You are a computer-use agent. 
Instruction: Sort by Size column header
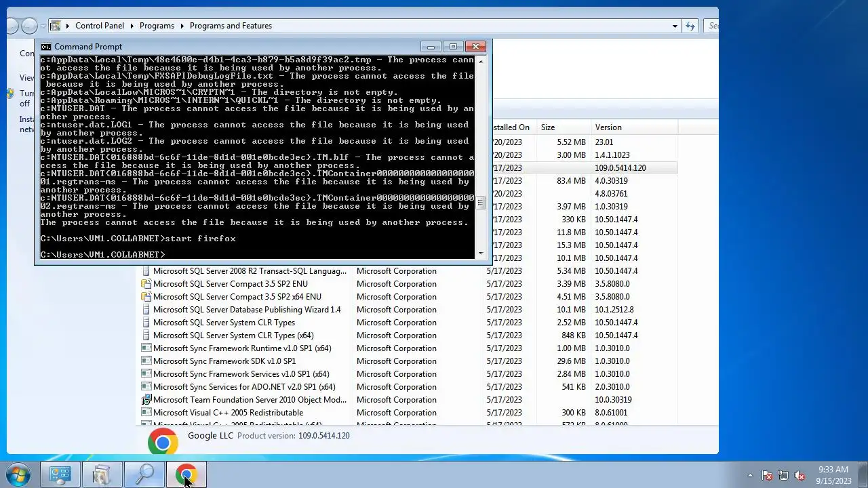coord(563,127)
